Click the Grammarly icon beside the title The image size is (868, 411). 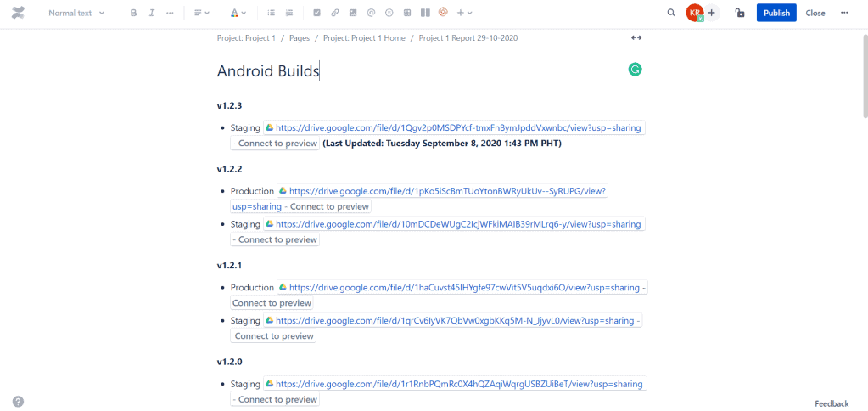tap(635, 70)
